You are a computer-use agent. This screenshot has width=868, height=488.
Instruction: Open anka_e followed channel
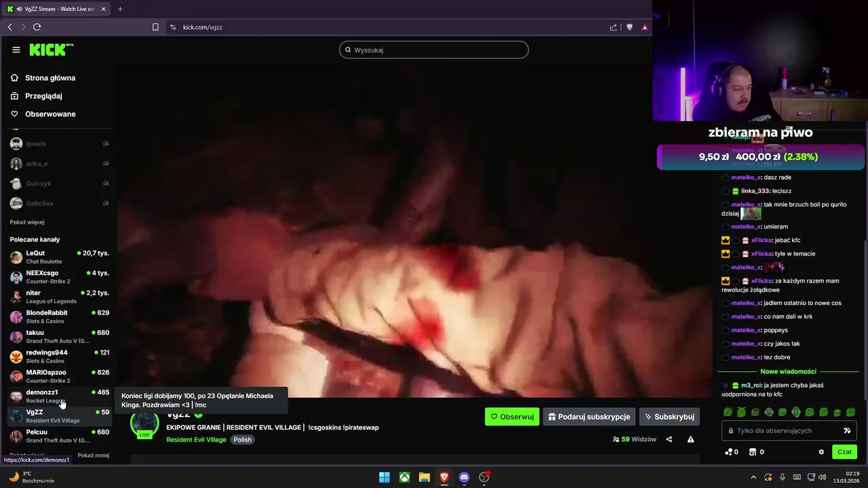coord(60,163)
